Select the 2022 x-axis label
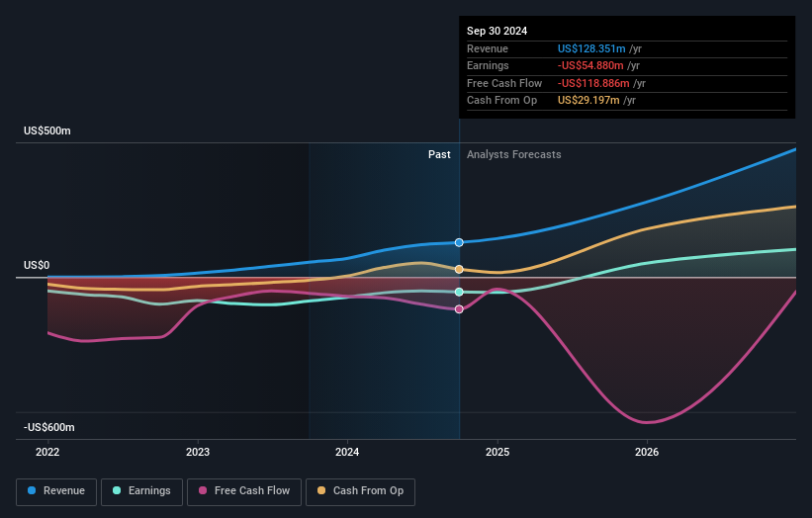This screenshot has height=518, width=812. pos(47,453)
